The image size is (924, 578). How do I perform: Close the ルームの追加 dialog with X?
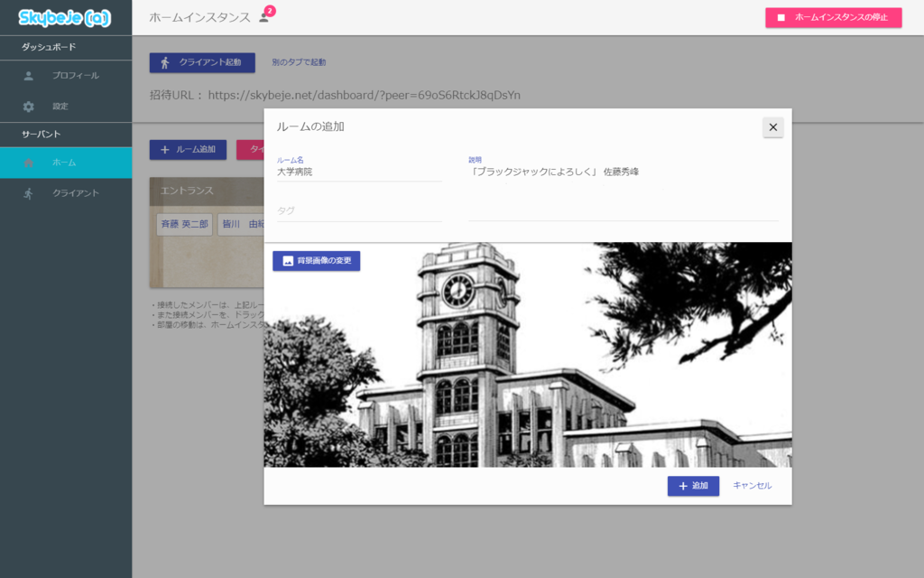click(772, 127)
